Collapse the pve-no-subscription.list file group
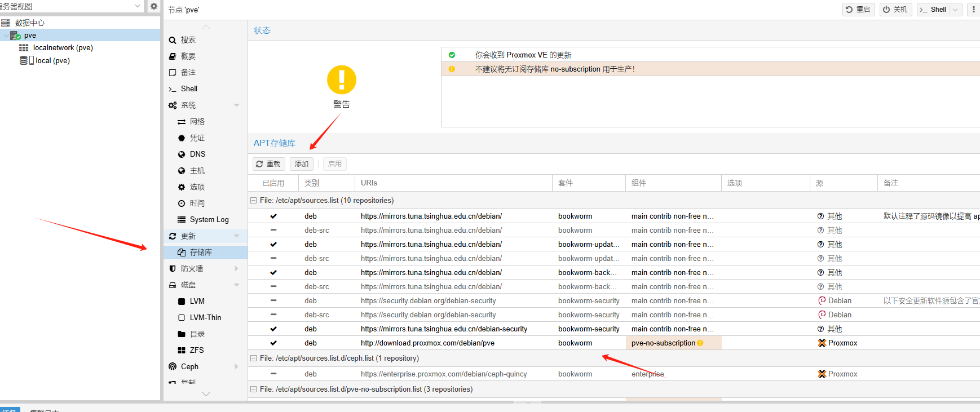Viewport: 980px width, 412px height. [x=253, y=389]
